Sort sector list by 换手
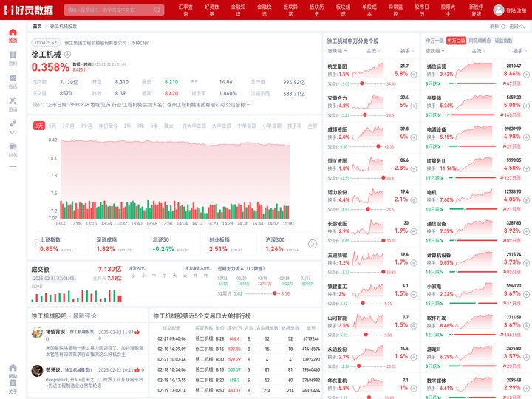The width and height of the screenshot is (532, 399). click(519, 51)
